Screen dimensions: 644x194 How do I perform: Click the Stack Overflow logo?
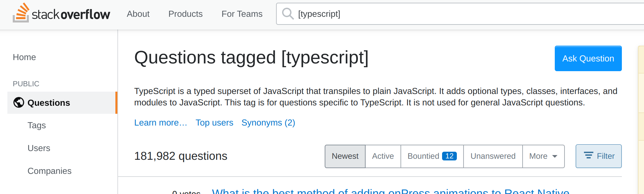coord(61,13)
